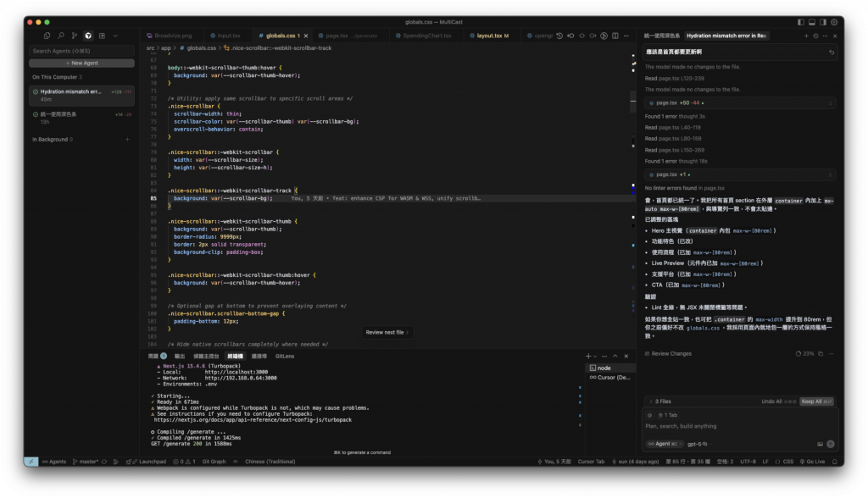Screen dimensions: 868x498
Task: Open the Source Control branch icon
Action: [75, 36]
